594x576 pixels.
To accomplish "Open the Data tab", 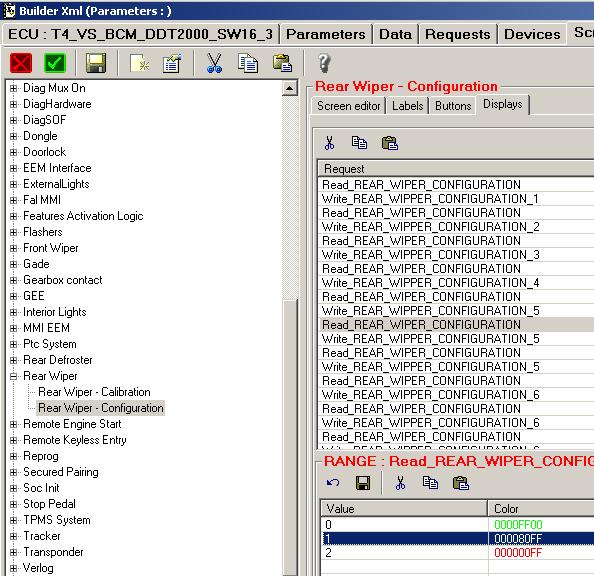I will coord(395,34).
